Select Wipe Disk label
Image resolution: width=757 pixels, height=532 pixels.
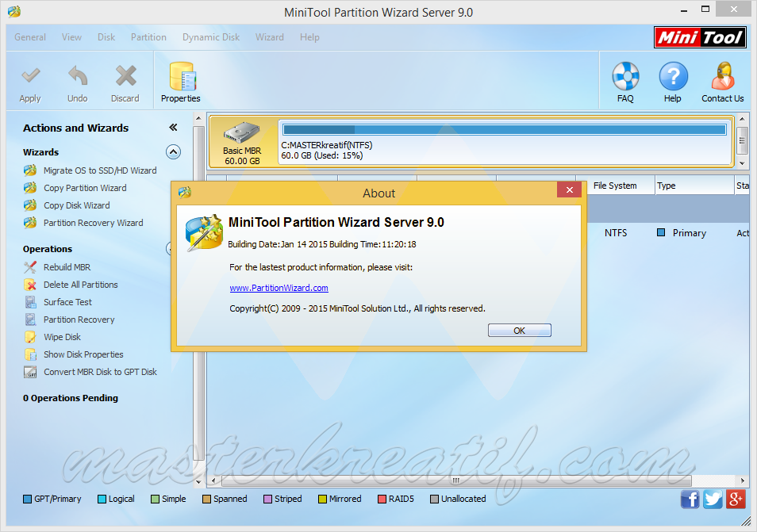62,337
